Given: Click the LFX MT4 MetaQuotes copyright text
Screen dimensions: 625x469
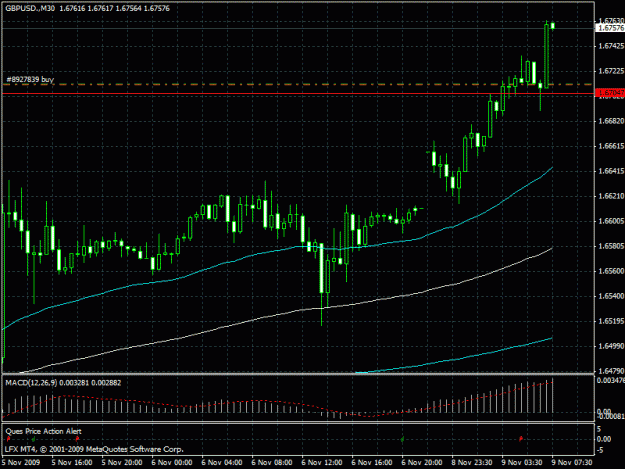Looking at the screenshot, I should coord(94,449).
